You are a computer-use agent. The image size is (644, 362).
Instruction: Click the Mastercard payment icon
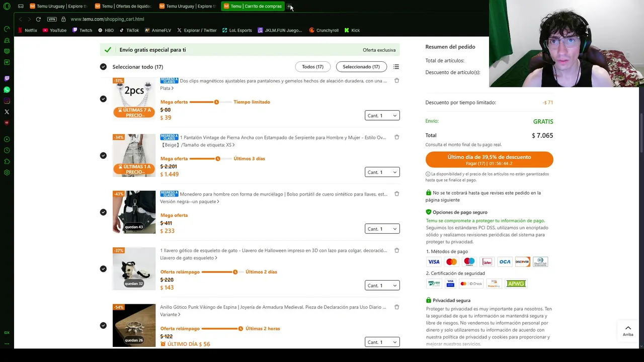coord(451,261)
